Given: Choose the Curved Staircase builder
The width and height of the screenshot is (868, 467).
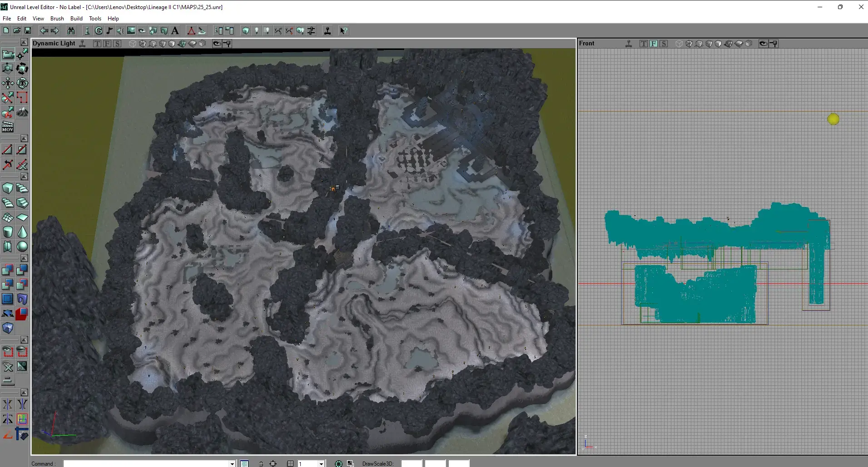Looking at the screenshot, I should point(22,188).
